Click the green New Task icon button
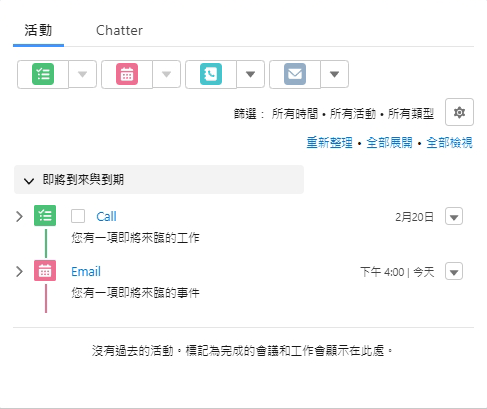 pyautogui.click(x=43, y=74)
